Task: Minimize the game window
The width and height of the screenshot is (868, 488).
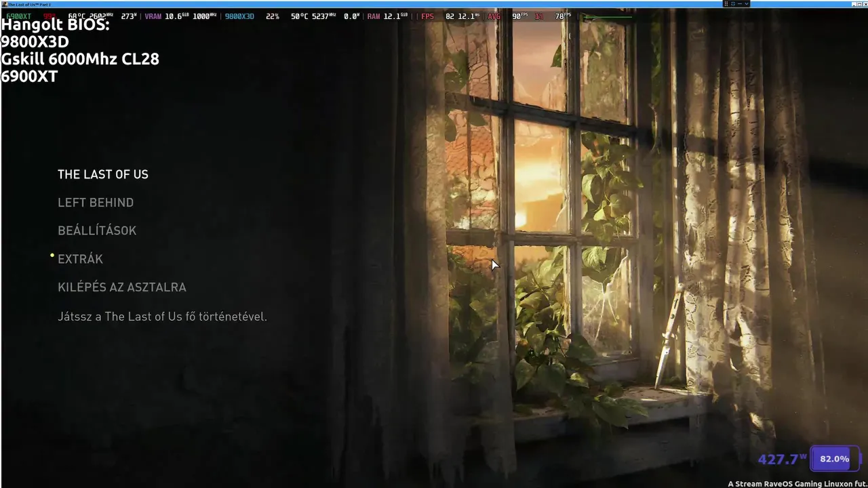Action: click(x=854, y=4)
